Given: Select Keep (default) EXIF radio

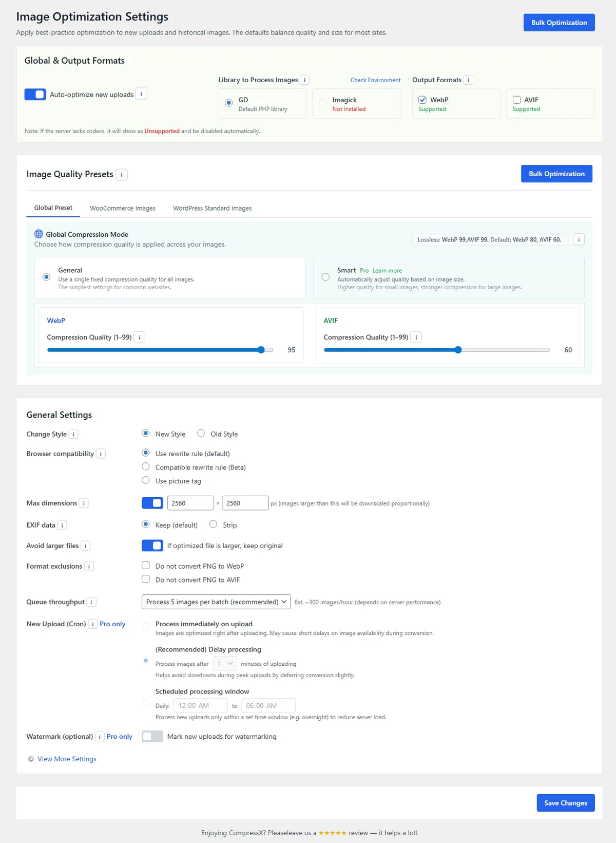Looking at the screenshot, I should click(146, 524).
